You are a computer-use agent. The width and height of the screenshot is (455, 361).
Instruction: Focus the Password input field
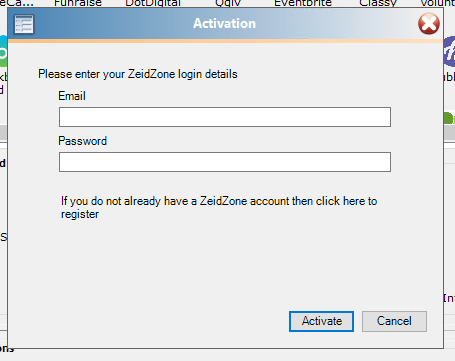(x=225, y=162)
